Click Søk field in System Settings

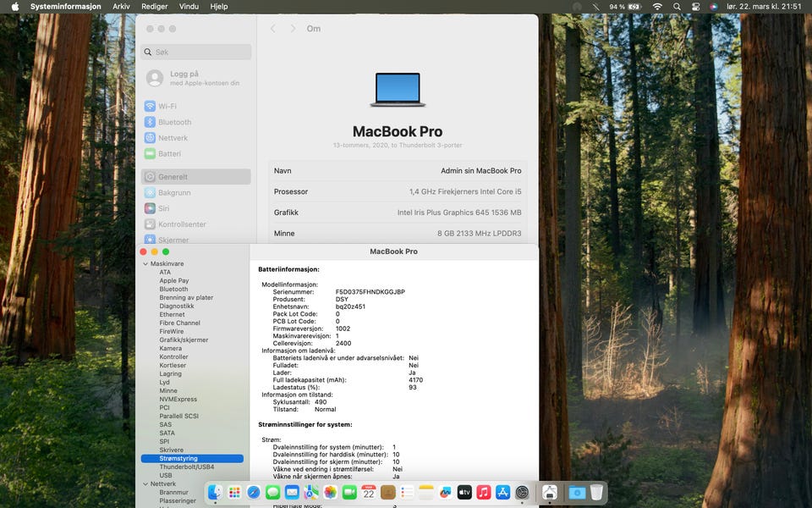195,52
